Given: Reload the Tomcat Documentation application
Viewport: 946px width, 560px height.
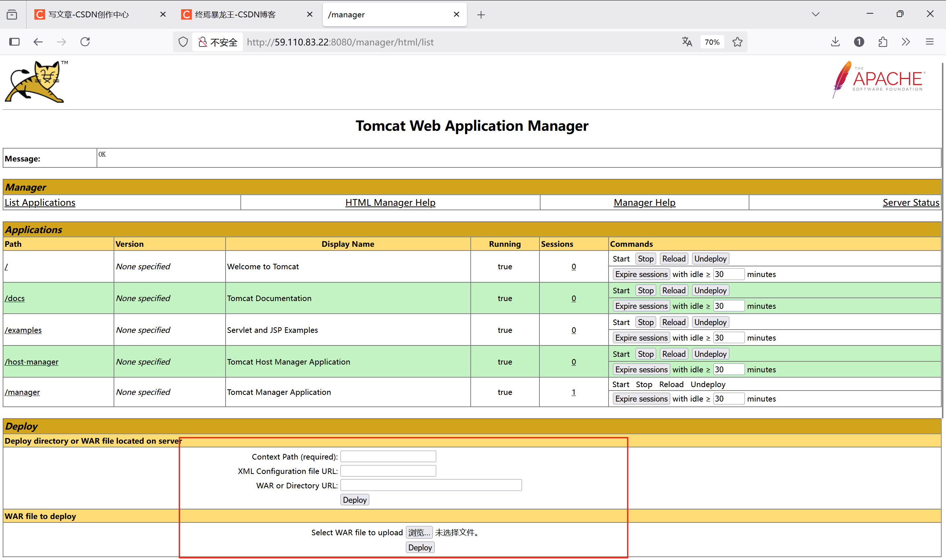Looking at the screenshot, I should coord(674,291).
